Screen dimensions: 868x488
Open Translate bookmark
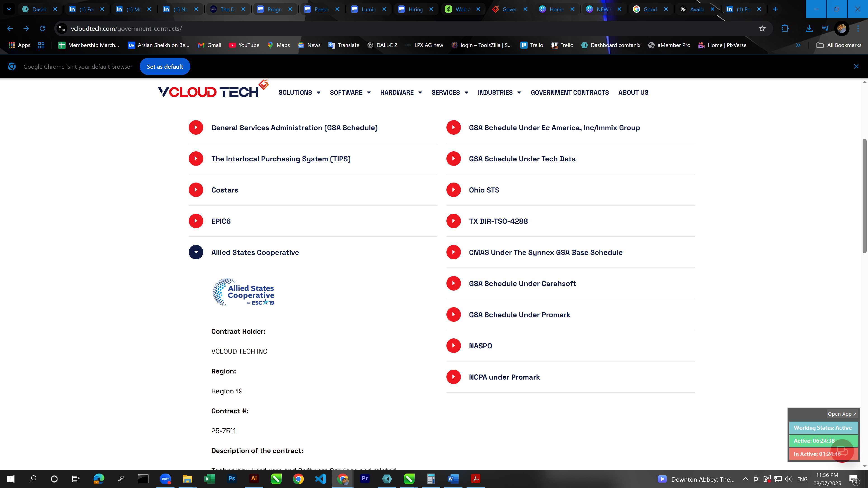[344, 45]
